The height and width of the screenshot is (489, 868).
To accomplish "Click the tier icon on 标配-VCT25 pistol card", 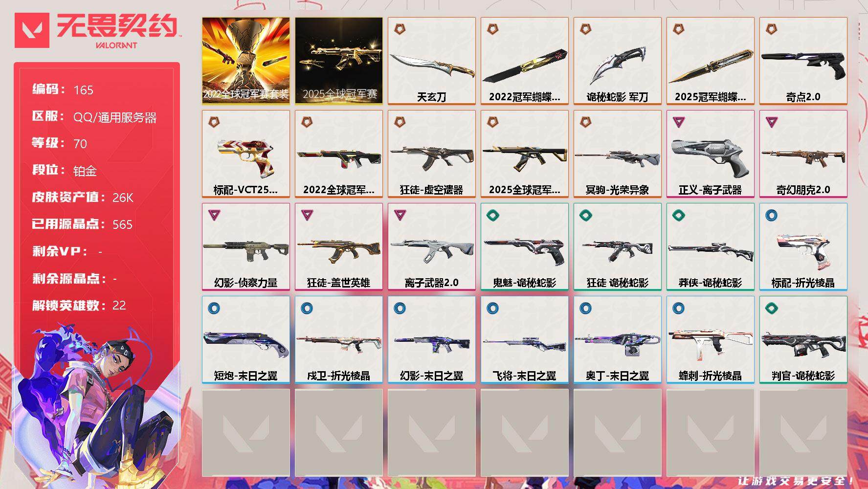I will [214, 122].
